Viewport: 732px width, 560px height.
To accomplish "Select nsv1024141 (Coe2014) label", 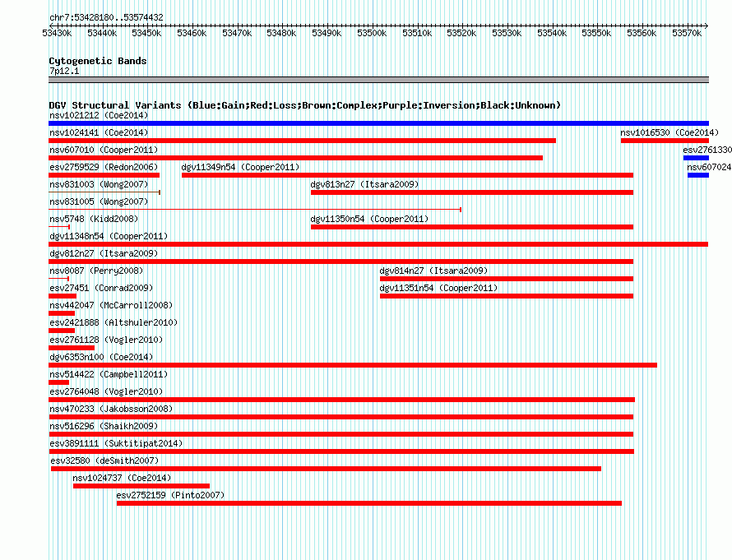I will [x=99, y=132].
